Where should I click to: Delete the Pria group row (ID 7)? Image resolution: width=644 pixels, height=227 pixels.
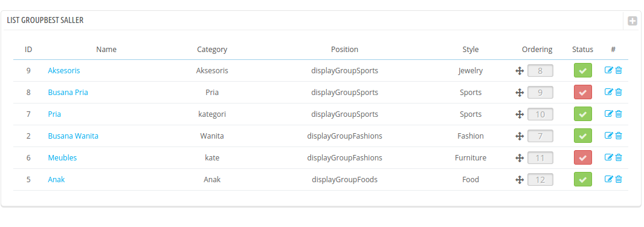619,114
